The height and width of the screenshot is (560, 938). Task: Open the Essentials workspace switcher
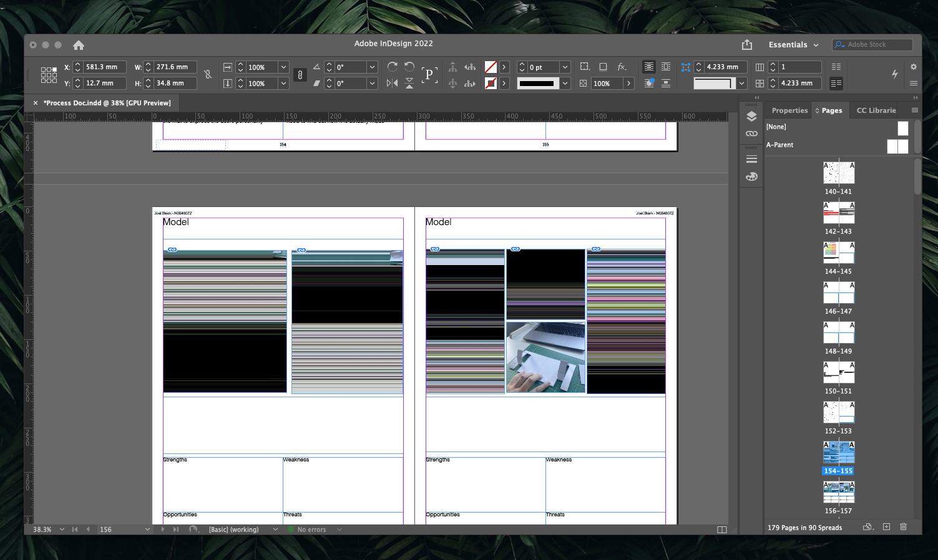(x=793, y=44)
